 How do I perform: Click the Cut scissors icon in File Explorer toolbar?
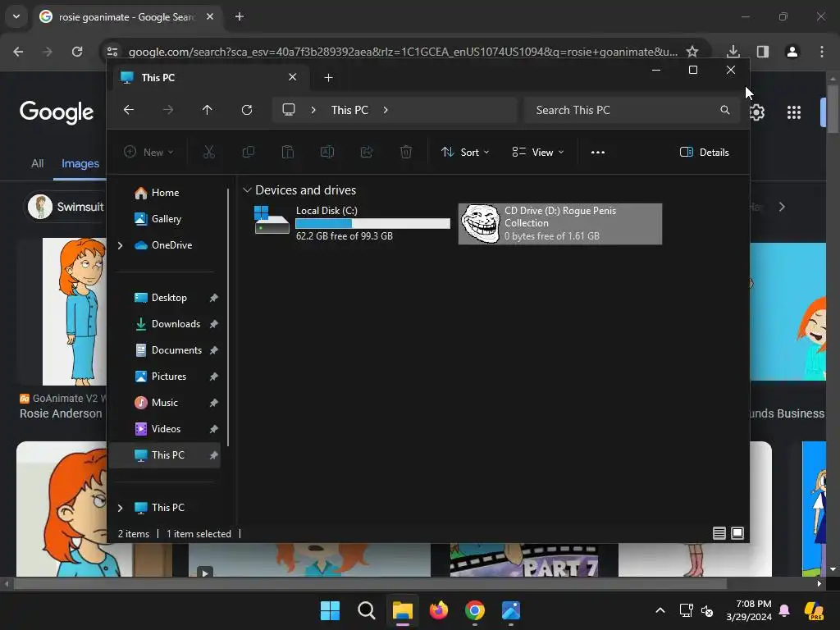[209, 152]
